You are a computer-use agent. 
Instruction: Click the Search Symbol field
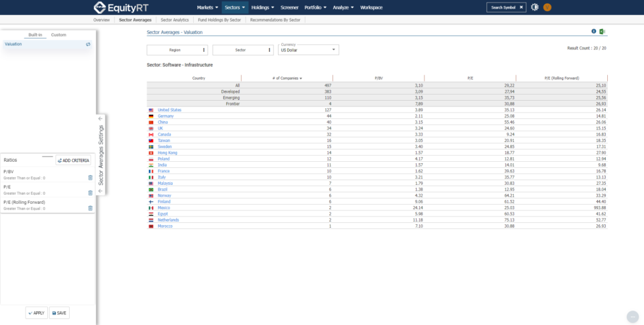tap(506, 7)
